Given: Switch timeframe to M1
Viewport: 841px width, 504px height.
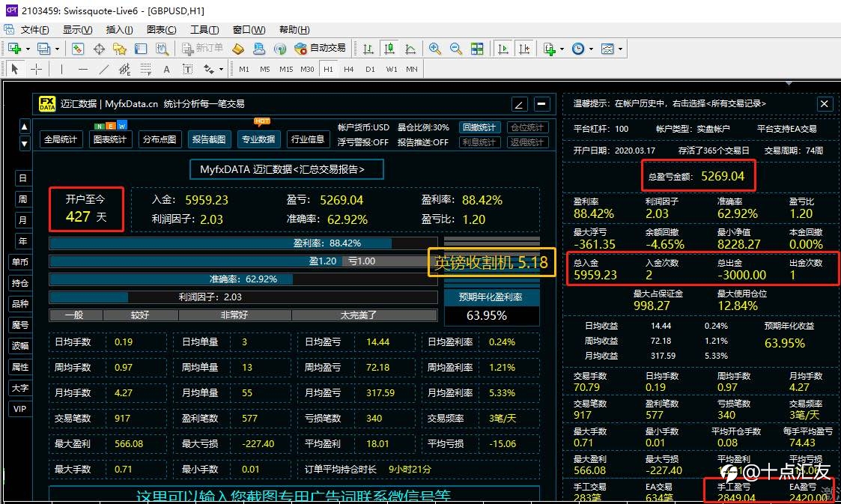Looking at the screenshot, I should tap(244, 69).
